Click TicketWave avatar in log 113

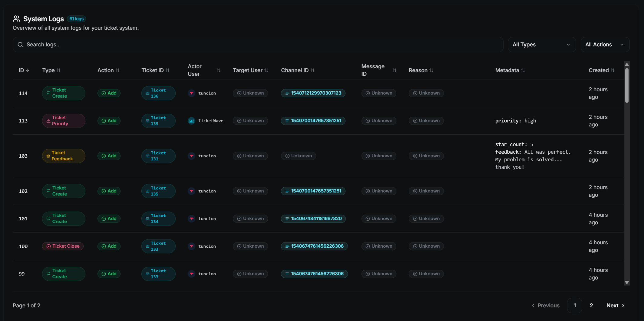click(191, 121)
